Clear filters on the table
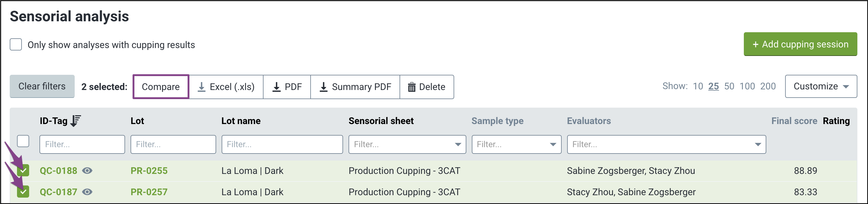Viewport: 868px width, 204px height. [42, 86]
